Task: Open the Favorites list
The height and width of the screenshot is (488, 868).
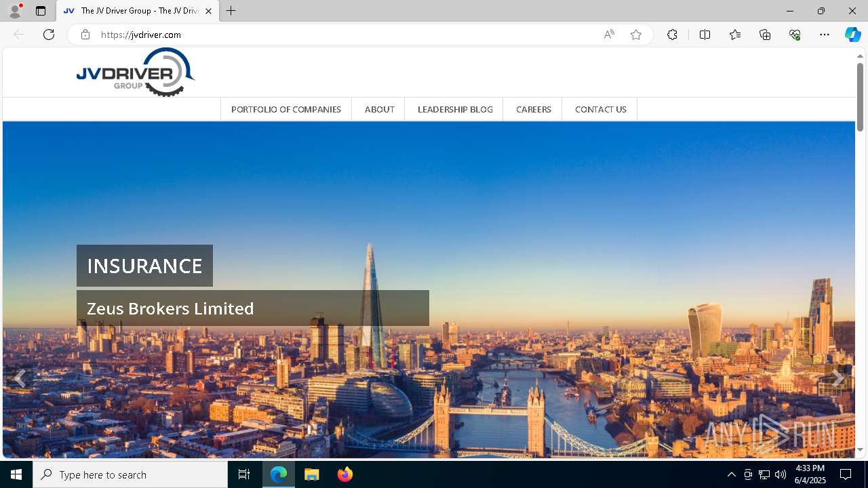Action: 735,35
